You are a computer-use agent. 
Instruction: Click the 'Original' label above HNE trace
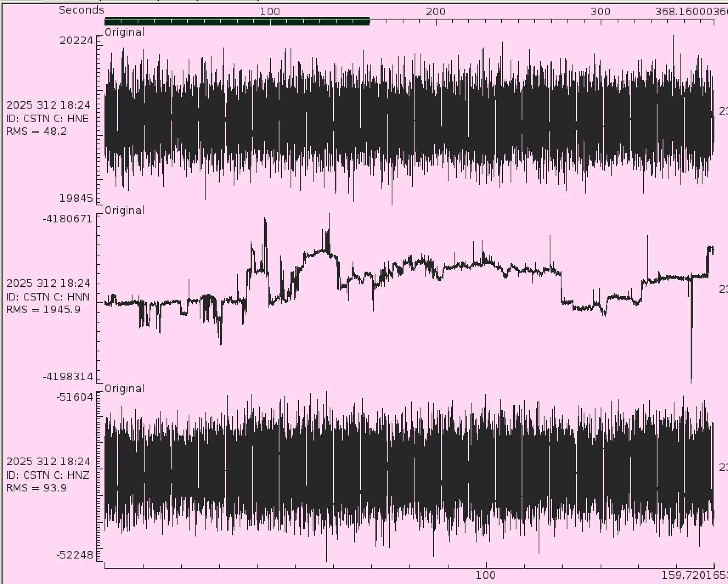click(124, 32)
